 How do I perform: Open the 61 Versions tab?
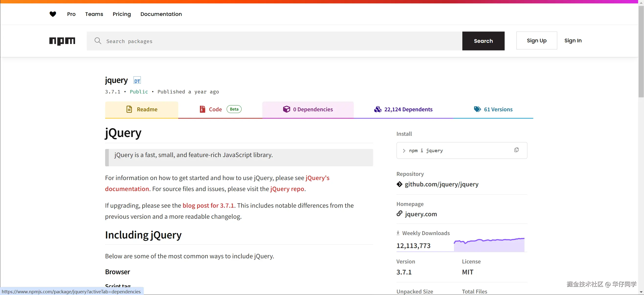(x=493, y=109)
